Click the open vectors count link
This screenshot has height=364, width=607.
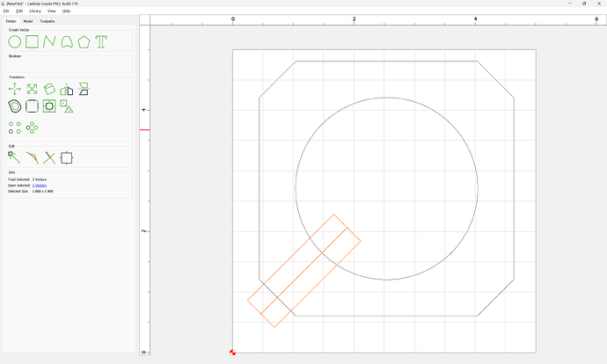[40, 186]
